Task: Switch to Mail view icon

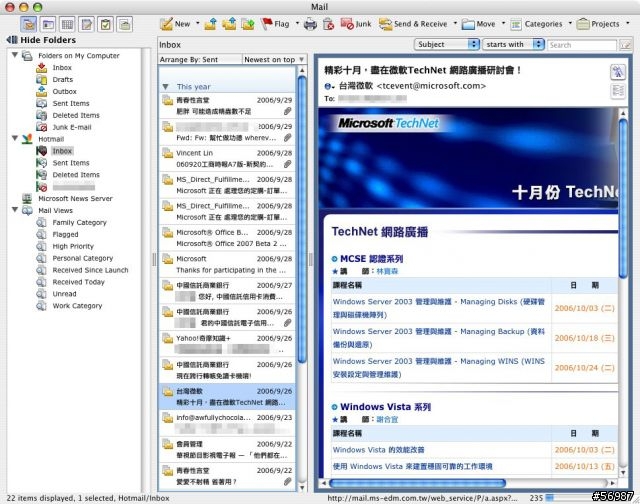Action: 29,24
